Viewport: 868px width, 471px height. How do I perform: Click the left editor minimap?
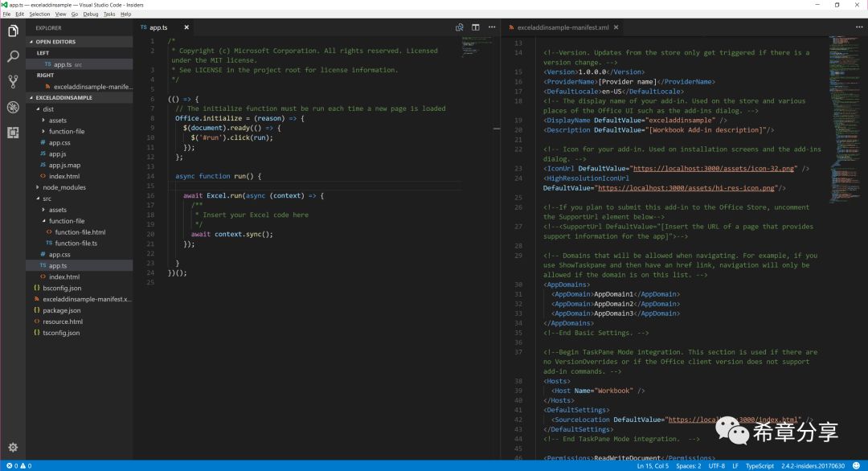tap(477, 47)
